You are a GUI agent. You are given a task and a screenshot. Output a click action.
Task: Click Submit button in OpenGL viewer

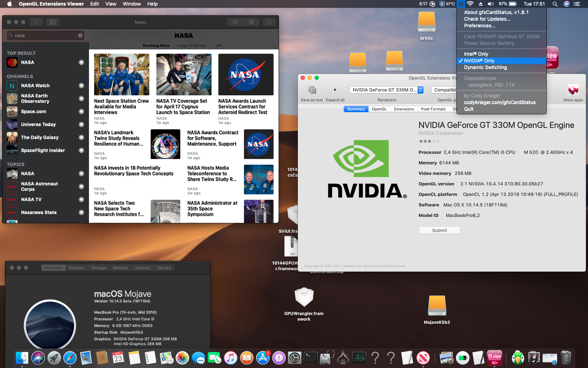(439, 230)
